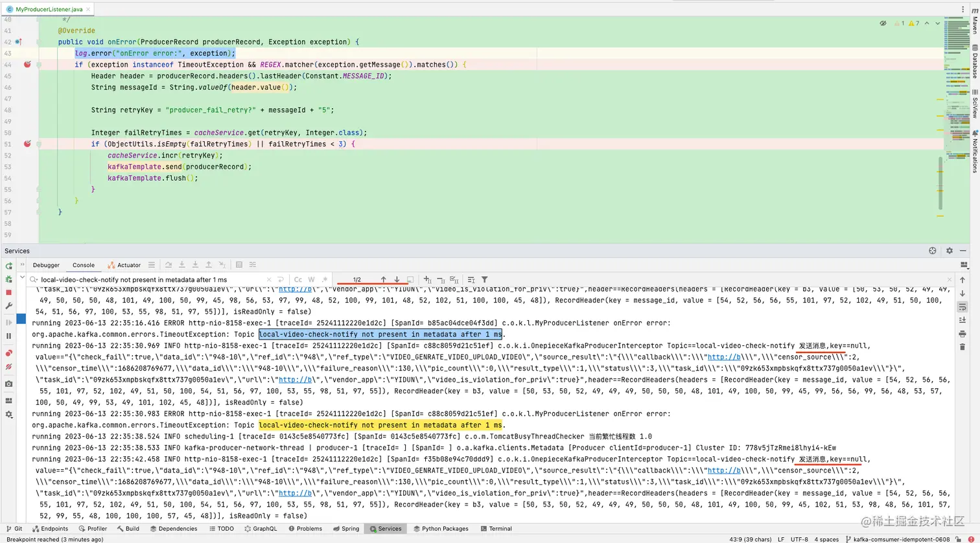Screen dimensions: 980x543
Task: Open the SciView tool window
Action: (x=974, y=105)
